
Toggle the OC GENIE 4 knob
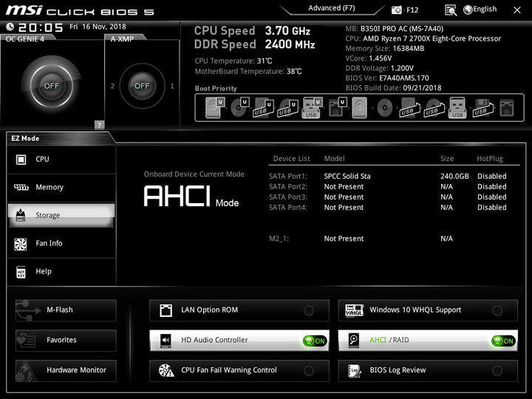[51, 86]
